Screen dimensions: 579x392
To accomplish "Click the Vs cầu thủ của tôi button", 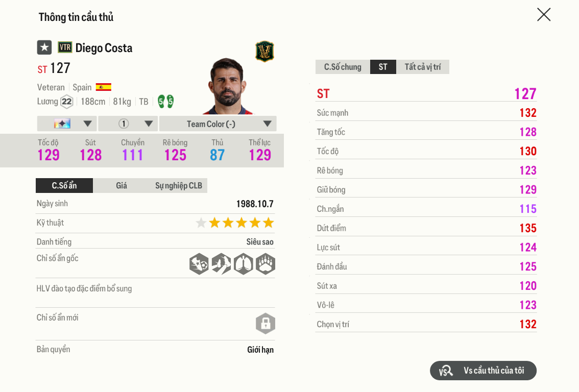I will click(x=483, y=371).
